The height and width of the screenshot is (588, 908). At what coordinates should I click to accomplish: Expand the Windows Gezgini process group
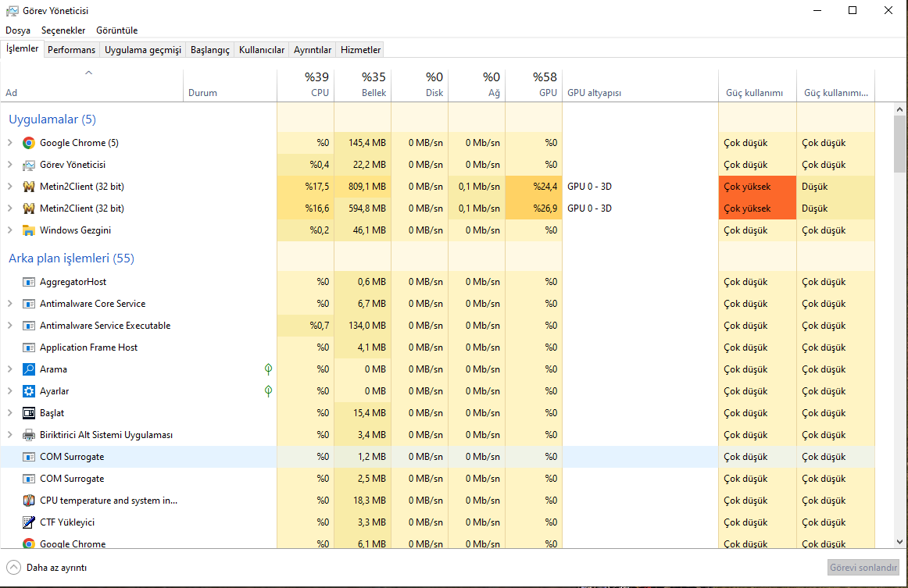pos(10,230)
